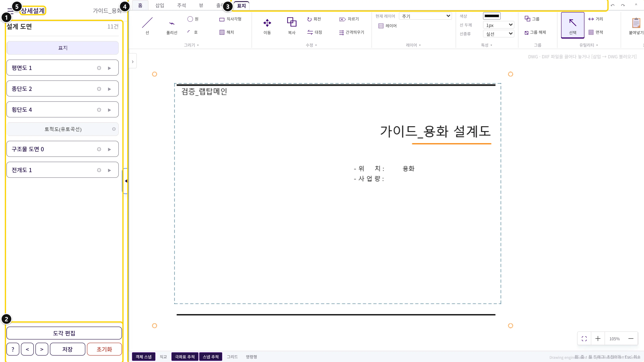Click the 초기화 reset button
Image resolution: width=644 pixels, height=362 pixels.
(x=104, y=349)
